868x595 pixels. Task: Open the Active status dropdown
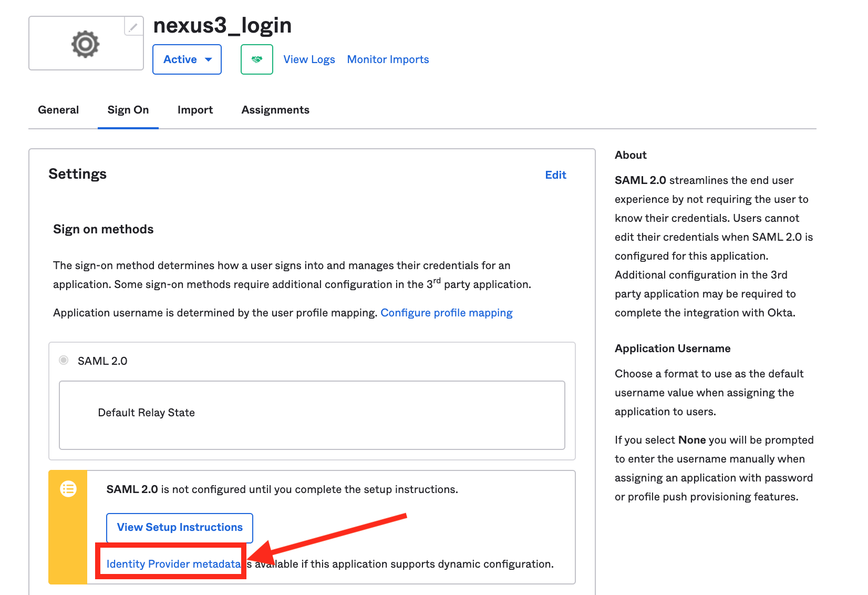click(187, 59)
